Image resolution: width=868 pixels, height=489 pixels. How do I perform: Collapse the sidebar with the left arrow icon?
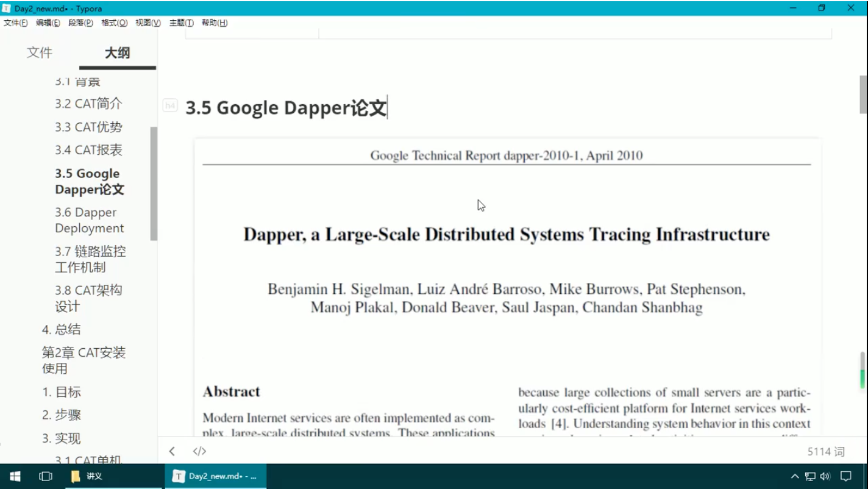(x=172, y=451)
